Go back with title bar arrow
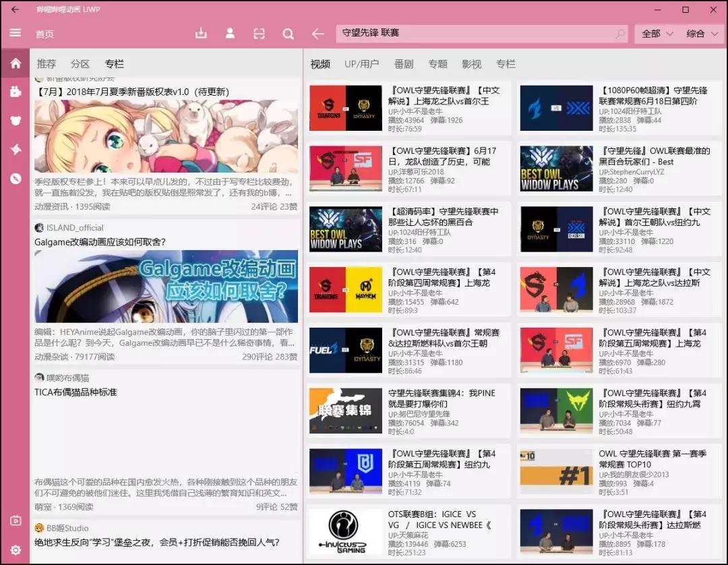Viewport: 728px width, 565px height. pyautogui.click(x=15, y=9)
